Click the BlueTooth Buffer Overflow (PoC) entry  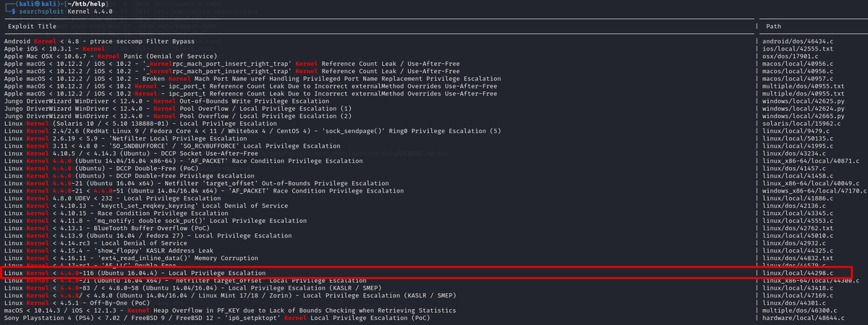pyautogui.click(x=94, y=229)
